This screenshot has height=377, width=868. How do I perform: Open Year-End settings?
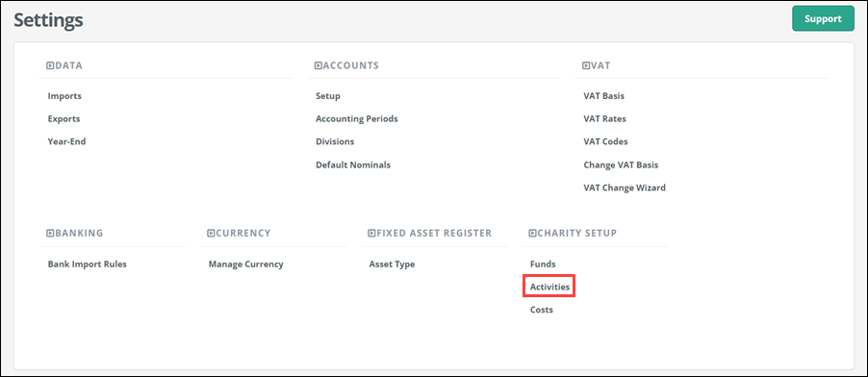(x=66, y=141)
